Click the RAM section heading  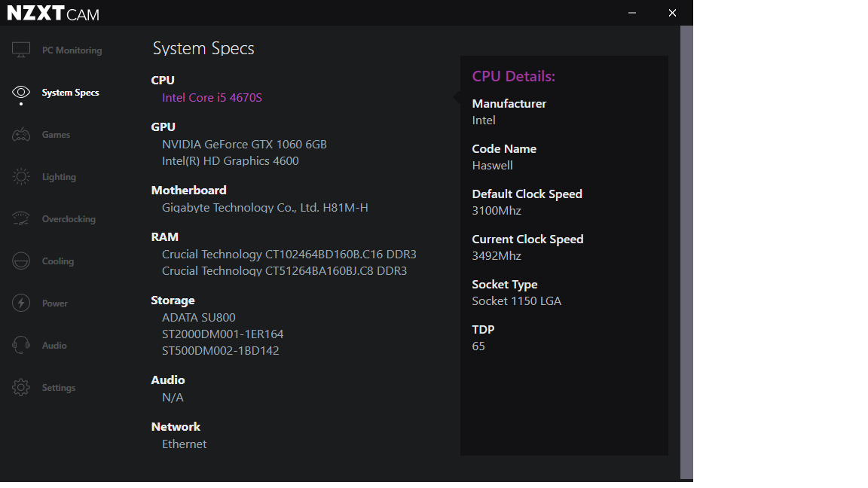[x=165, y=237]
